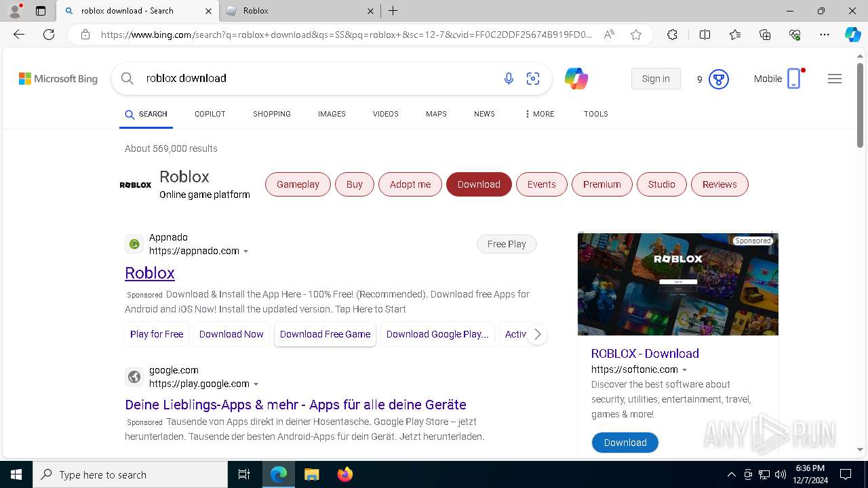Show more sitelinks with right chevron
The height and width of the screenshot is (488, 868).
pyautogui.click(x=537, y=334)
